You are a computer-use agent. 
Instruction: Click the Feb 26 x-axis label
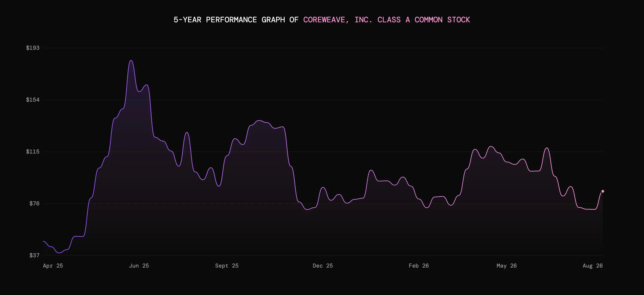tap(419, 266)
